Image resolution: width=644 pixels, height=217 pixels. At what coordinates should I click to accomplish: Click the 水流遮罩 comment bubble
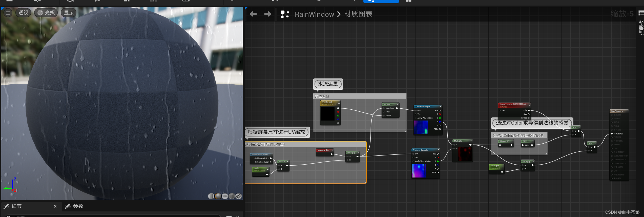[x=328, y=84]
